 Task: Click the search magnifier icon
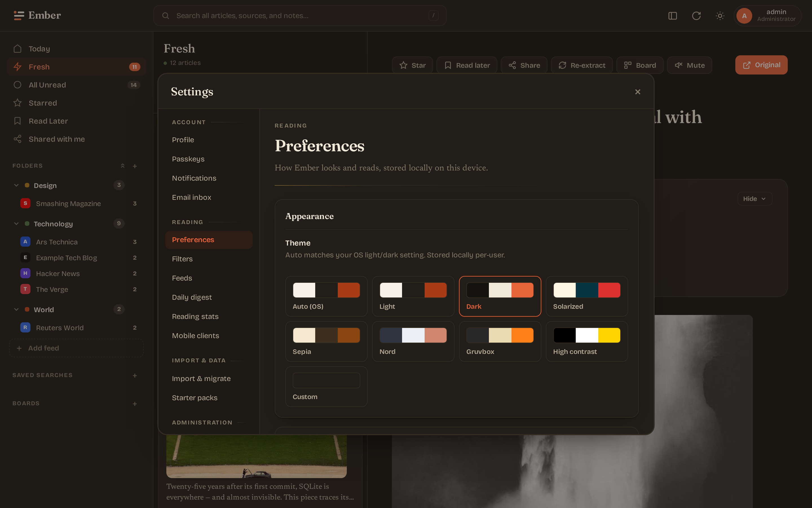[x=166, y=16]
